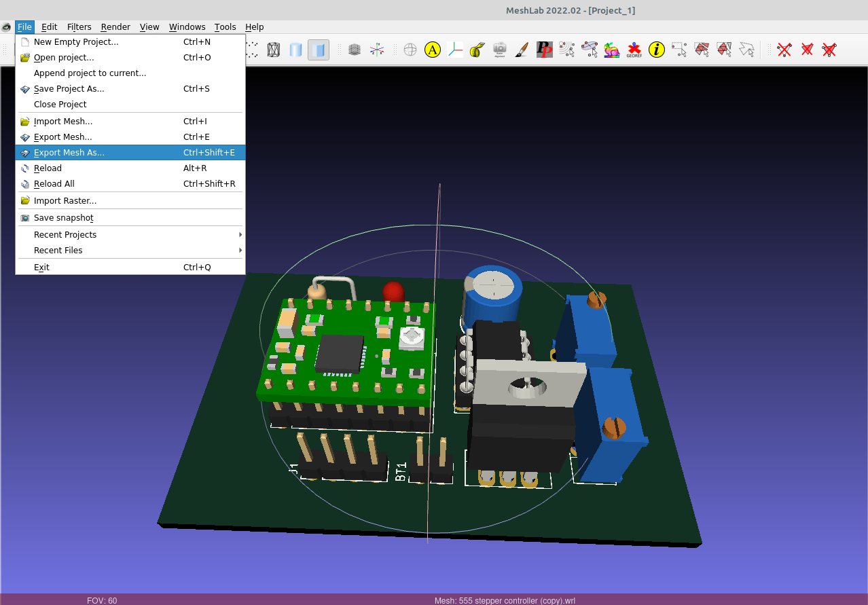Toggle smooth shading render mode
The image size is (868, 605).
coord(295,50)
